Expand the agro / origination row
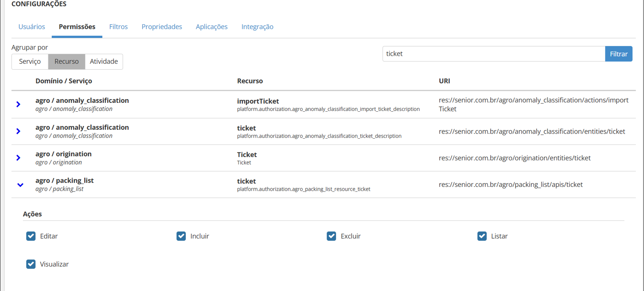Screen dimensions: 644x291 tap(18, 157)
